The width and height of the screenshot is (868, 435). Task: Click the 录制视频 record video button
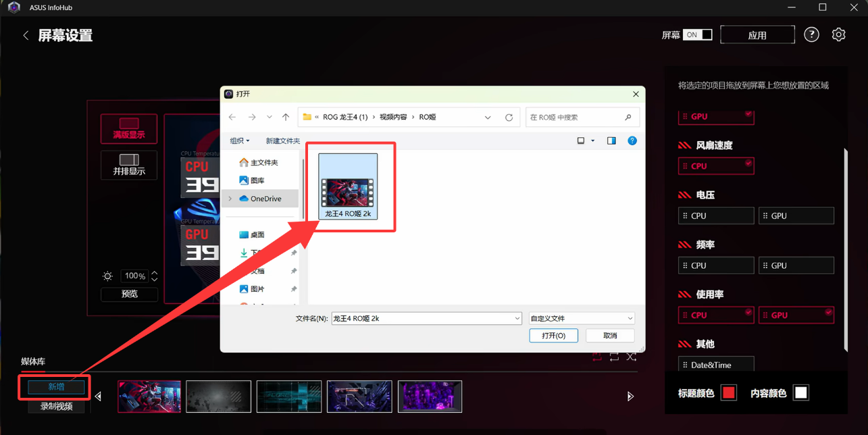(x=56, y=406)
